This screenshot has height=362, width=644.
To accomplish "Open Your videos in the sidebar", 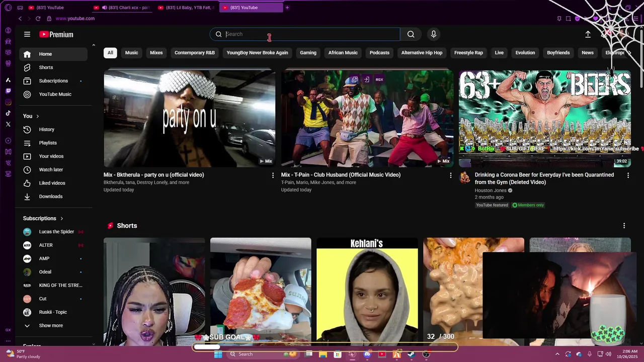I will [53, 156].
